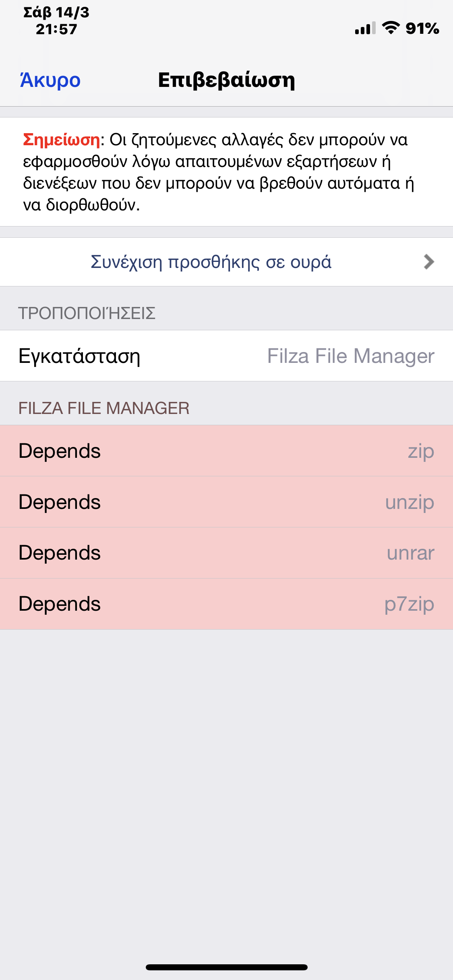
Task: Tap the gray unrar package name
Action: (411, 553)
